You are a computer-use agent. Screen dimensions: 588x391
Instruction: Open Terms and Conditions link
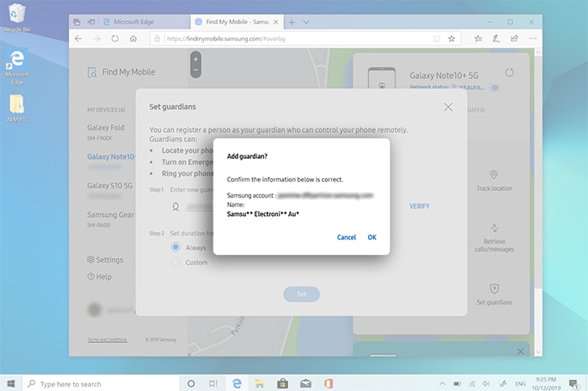click(x=108, y=340)
